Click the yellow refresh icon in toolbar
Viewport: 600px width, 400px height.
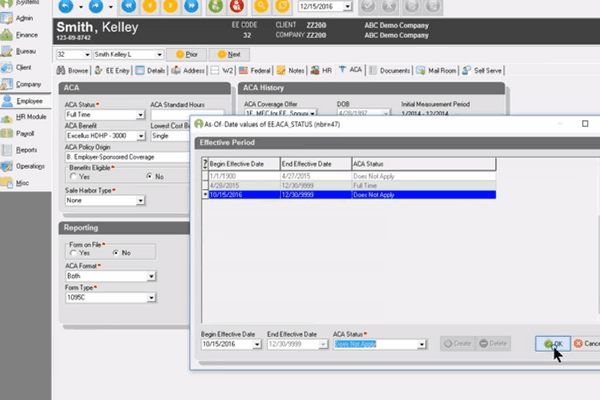click(282, 6)
